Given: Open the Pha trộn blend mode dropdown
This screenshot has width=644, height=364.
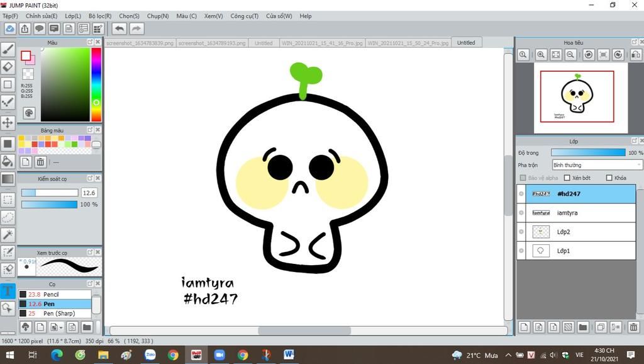Looking at the screenshot, I should pyautogui.click(x=596, y=165).
